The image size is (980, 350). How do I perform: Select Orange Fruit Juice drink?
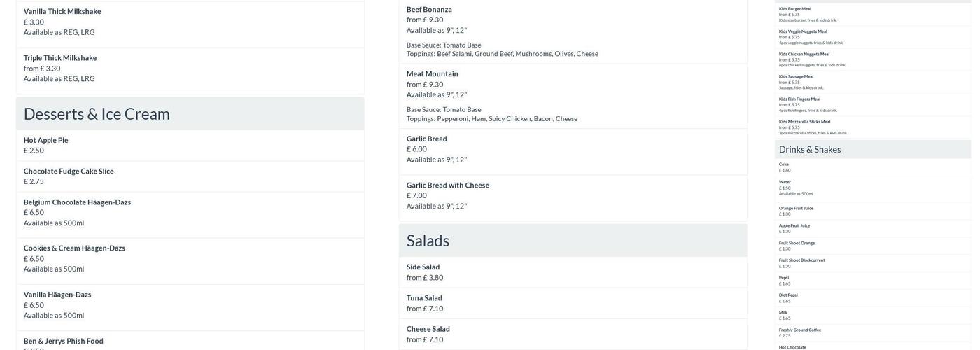(x=796, y=208)
